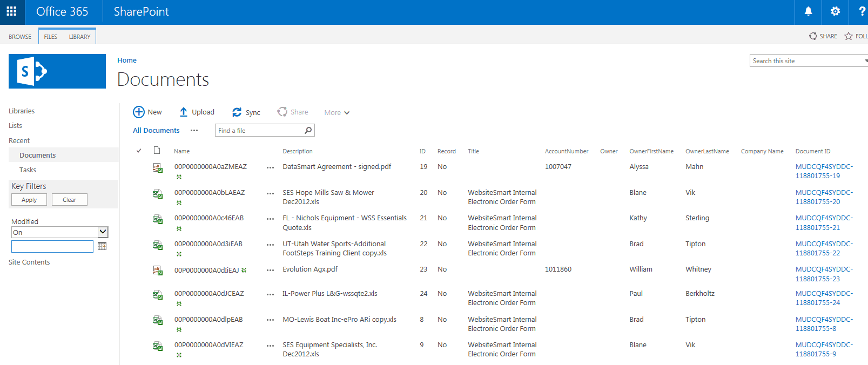Click the Excel icon for 00P0000000A0dJCEAZ
The height and width of the screenshot is (365, 868).
(x=157, y=295)
